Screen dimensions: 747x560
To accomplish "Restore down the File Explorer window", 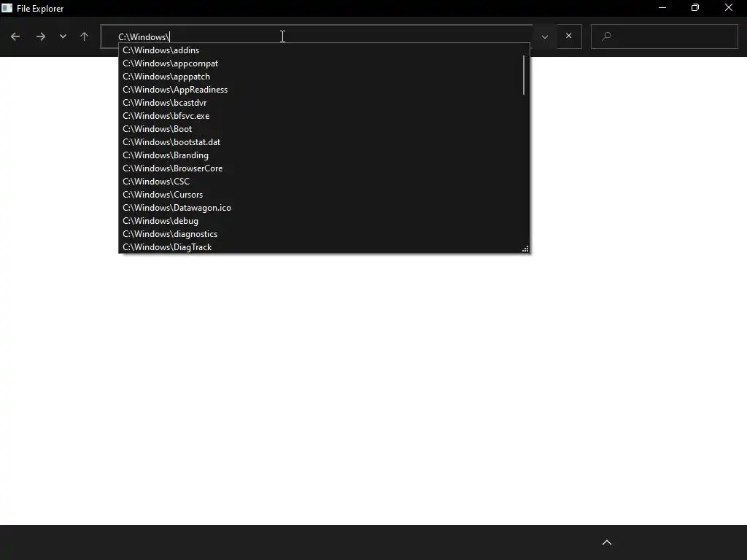I will pos(695,8).
